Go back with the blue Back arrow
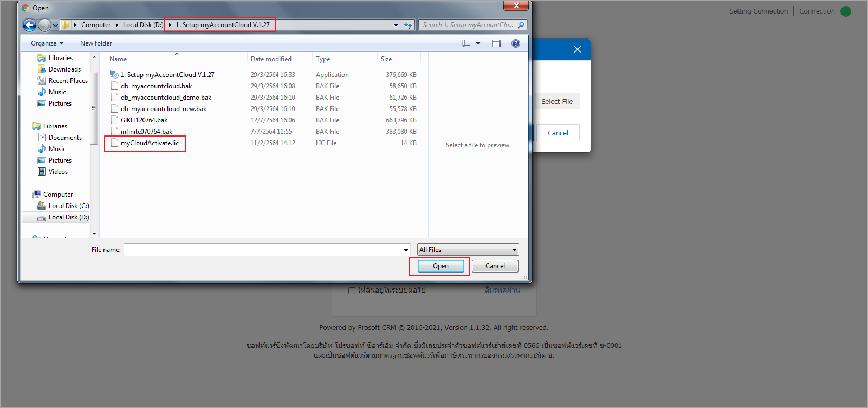Screen dimensions: 868x408 point(29,25)
